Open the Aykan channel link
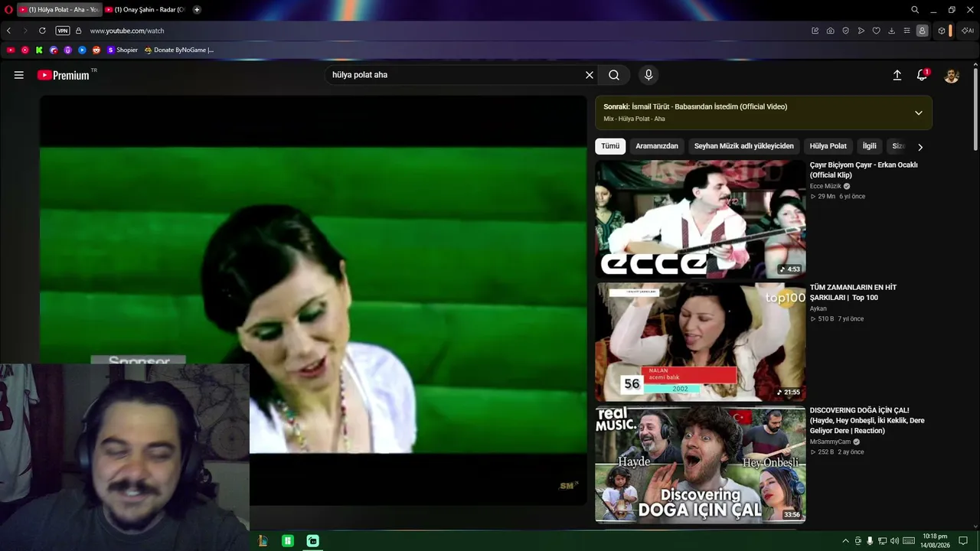 (818, 308)
